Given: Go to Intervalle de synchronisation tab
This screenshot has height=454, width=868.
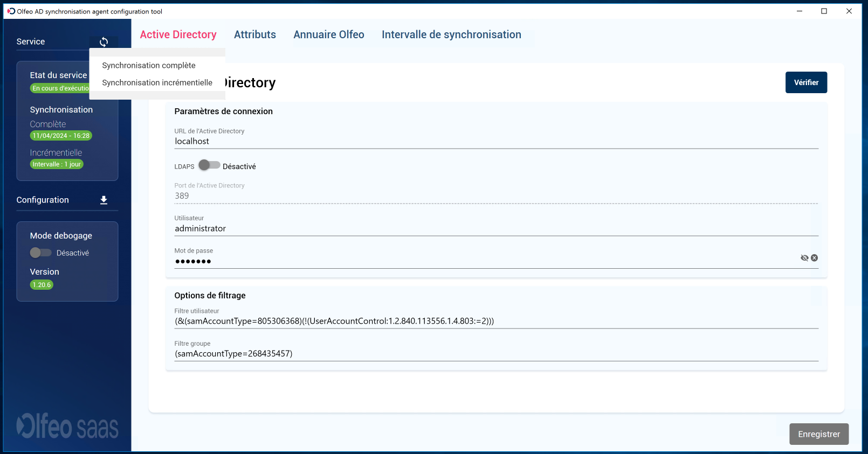Looking at the screenshot, I should [451, 34].
